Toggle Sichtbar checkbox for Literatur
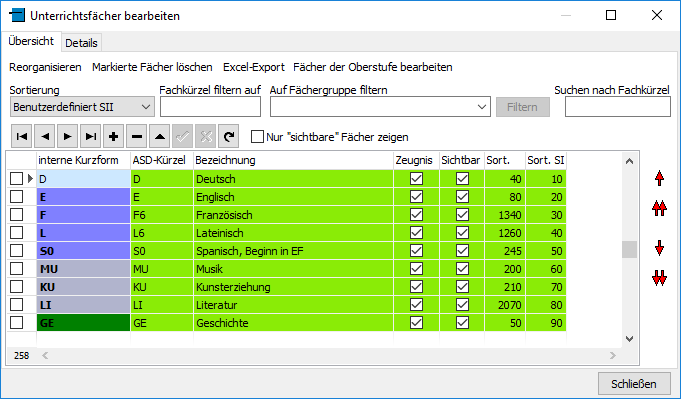681x399 pixels. click(x=462, y=305)
